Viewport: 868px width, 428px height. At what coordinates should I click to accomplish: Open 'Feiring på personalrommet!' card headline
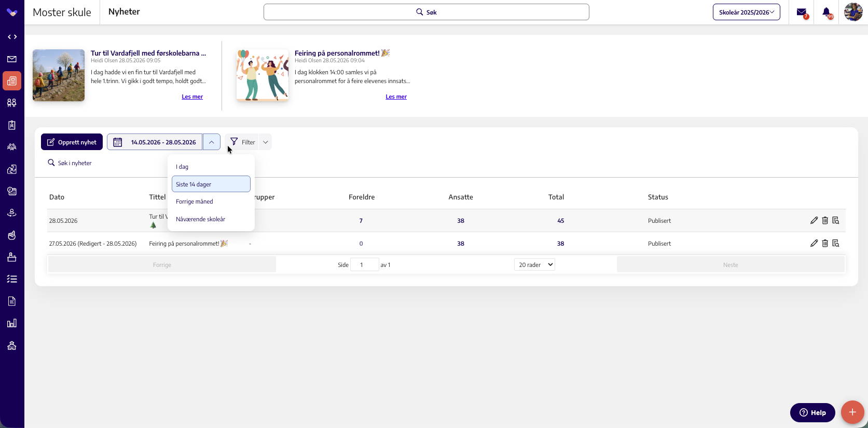coord(342,53)
